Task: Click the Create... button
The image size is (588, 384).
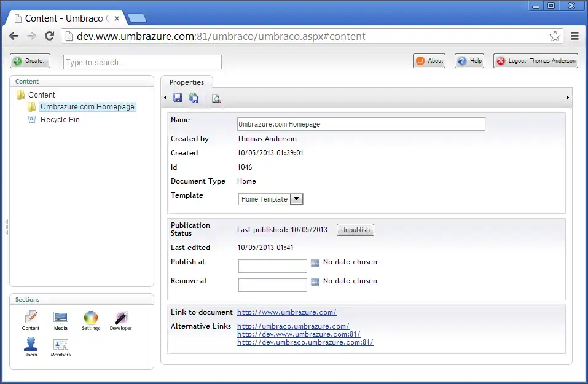Action: click(x=30, y=61)
